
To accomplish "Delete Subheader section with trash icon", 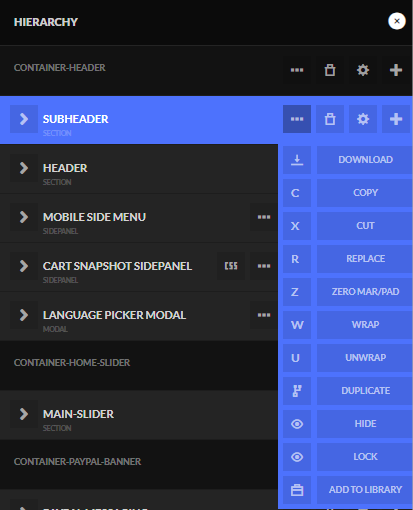I will tap(330, 119).
